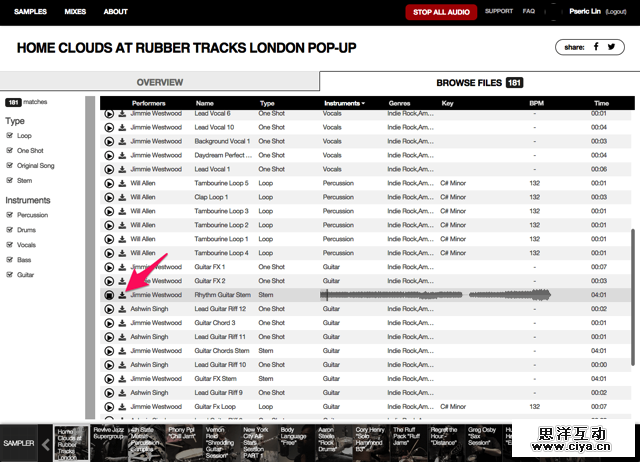The image size is (640, 462).
Task: Switch to the OVERVIEW tab
Action: coord(160,82)
